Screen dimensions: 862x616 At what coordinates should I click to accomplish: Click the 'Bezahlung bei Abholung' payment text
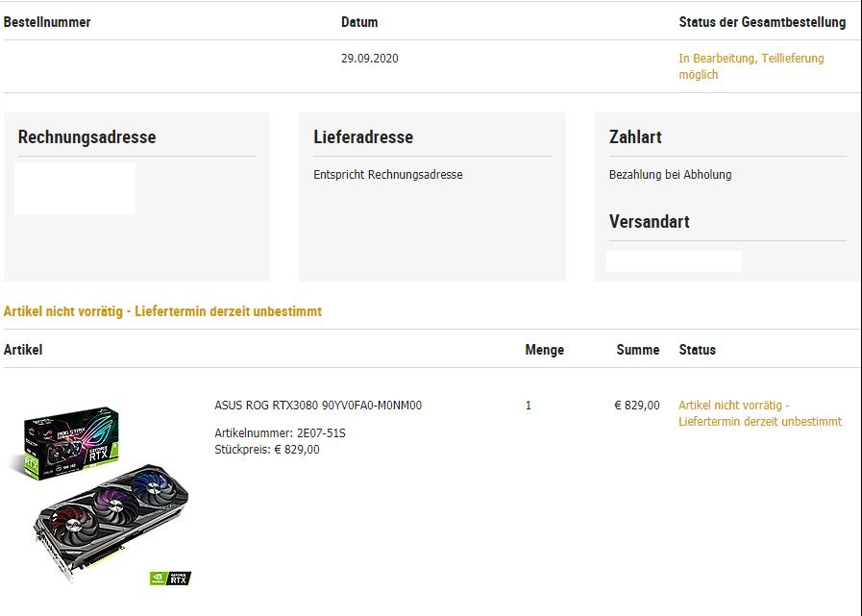(670, 175)
